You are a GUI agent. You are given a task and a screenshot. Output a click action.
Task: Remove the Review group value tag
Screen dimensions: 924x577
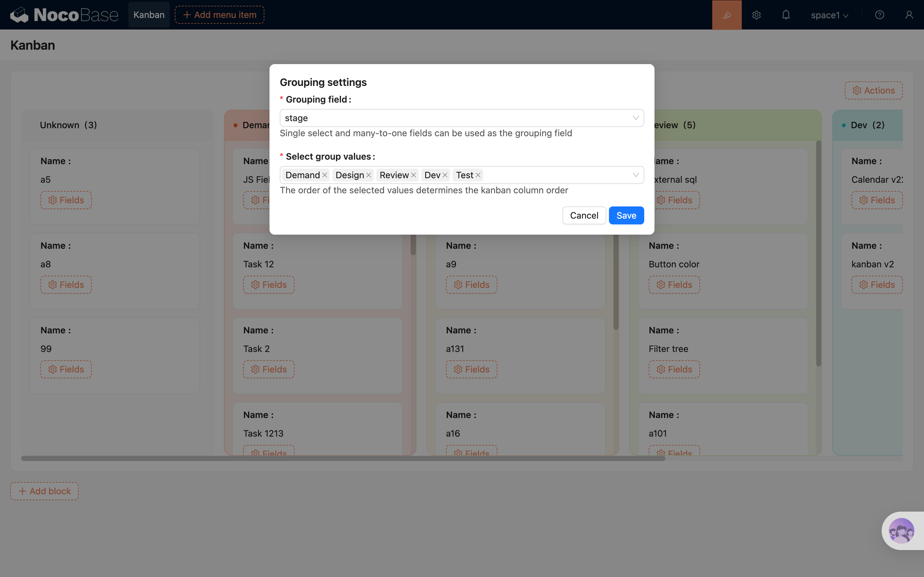(x=414, y=175)
